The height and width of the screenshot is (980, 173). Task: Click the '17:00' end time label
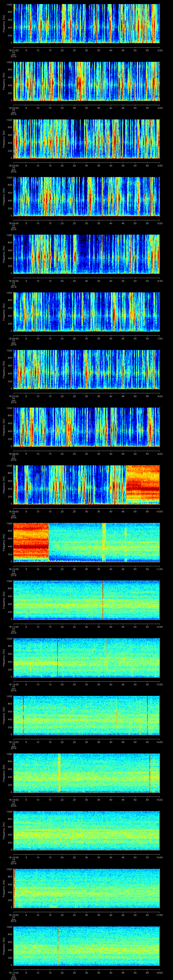160,915
